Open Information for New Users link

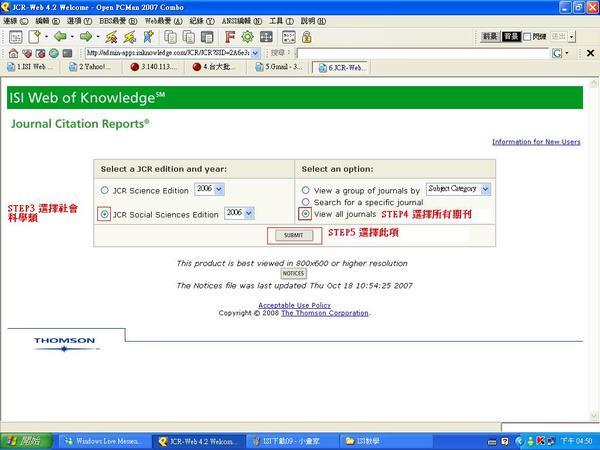click(536, 142)
